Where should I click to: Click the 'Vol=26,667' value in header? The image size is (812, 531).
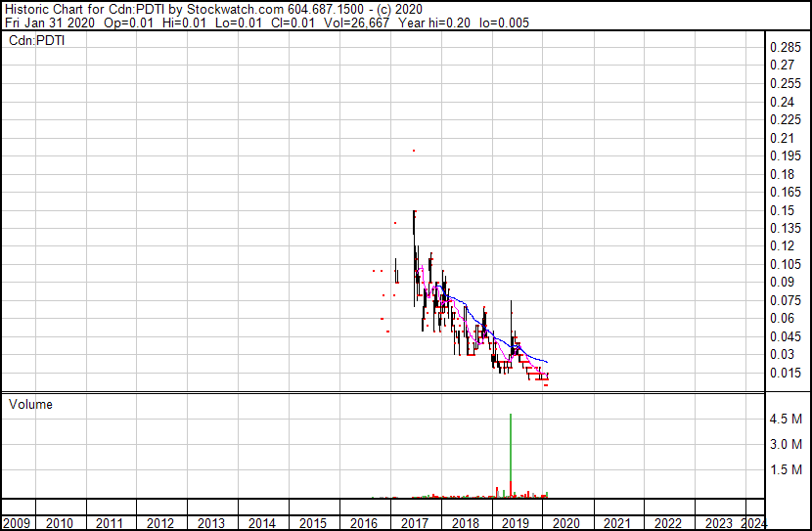[x=356, y=22]
